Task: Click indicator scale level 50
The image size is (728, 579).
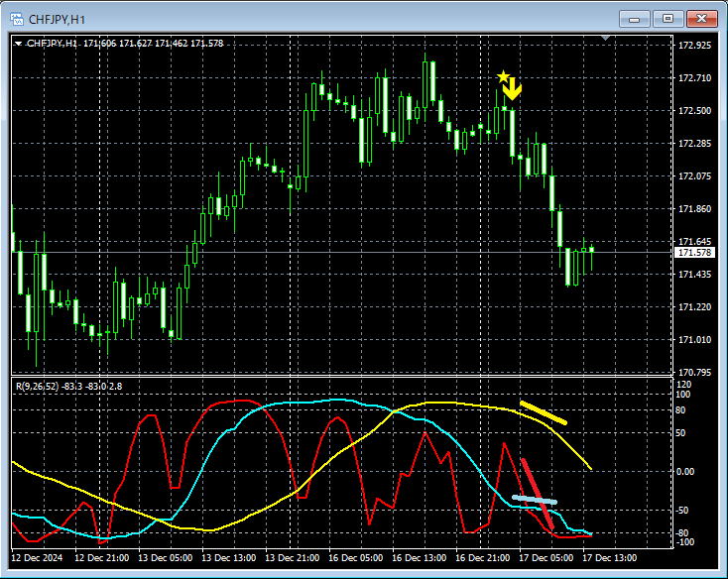Action: pos(680,433)
